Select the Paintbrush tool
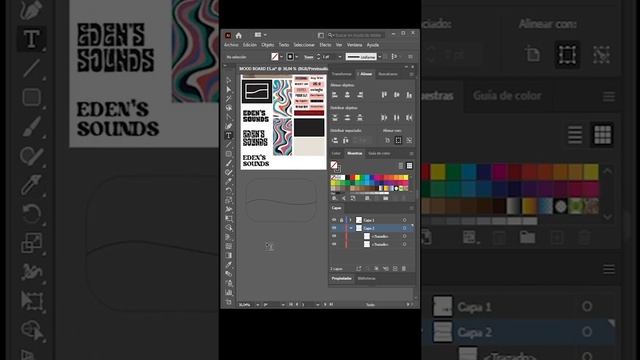Viewport: 640px width, 360px height. [x=229, y=163]
